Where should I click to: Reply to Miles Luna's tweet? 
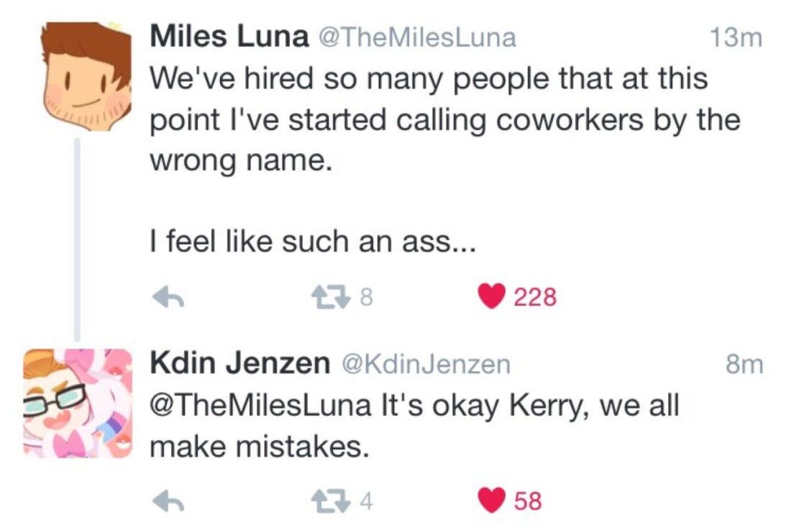pyautogui.click(x=168, y=298)
